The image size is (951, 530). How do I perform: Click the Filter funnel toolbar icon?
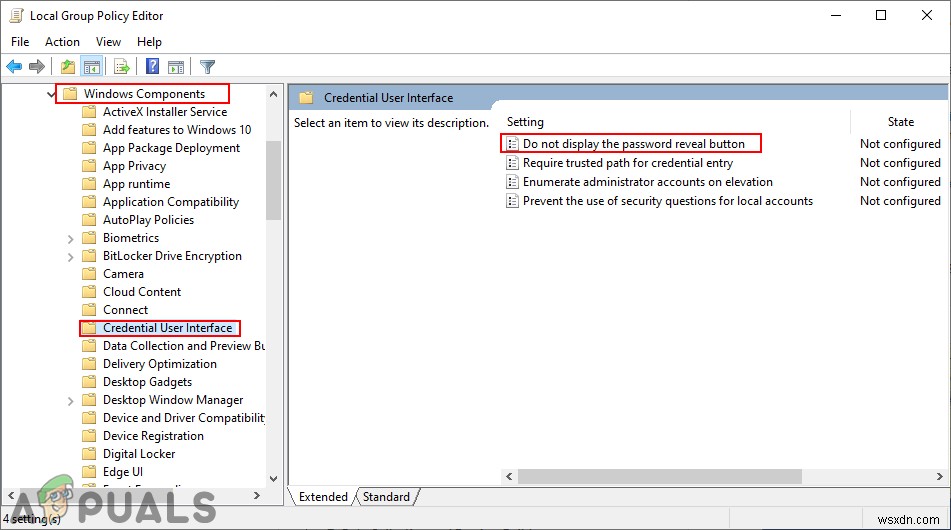(207, 67)
